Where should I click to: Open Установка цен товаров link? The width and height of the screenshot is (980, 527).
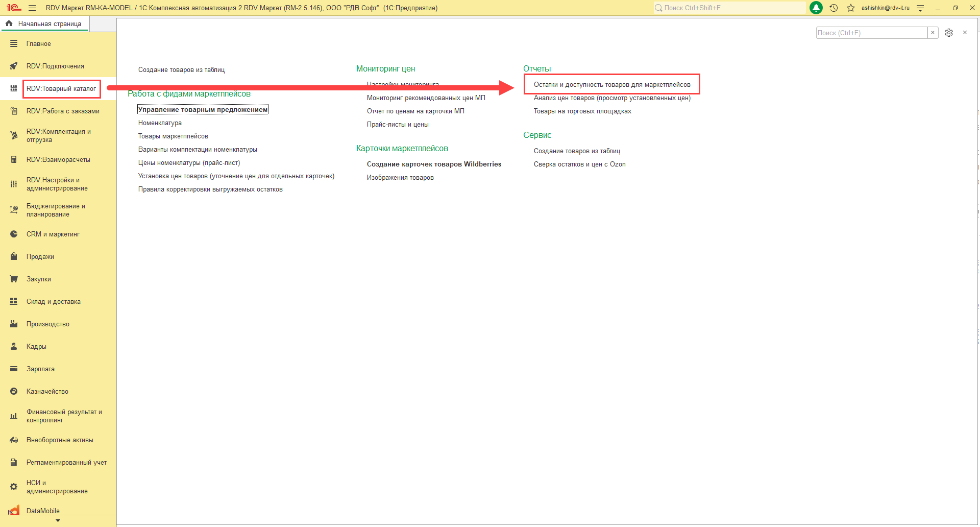click(x=236, y=176)
